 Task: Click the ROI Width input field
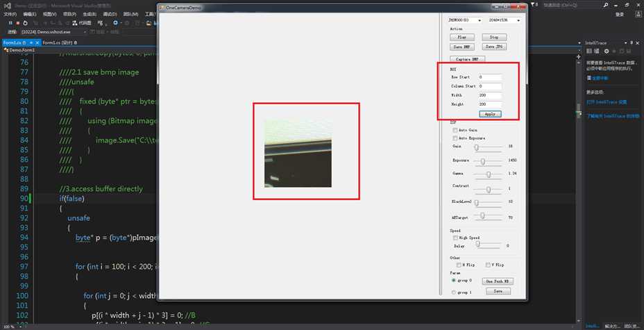click(489, 95)
